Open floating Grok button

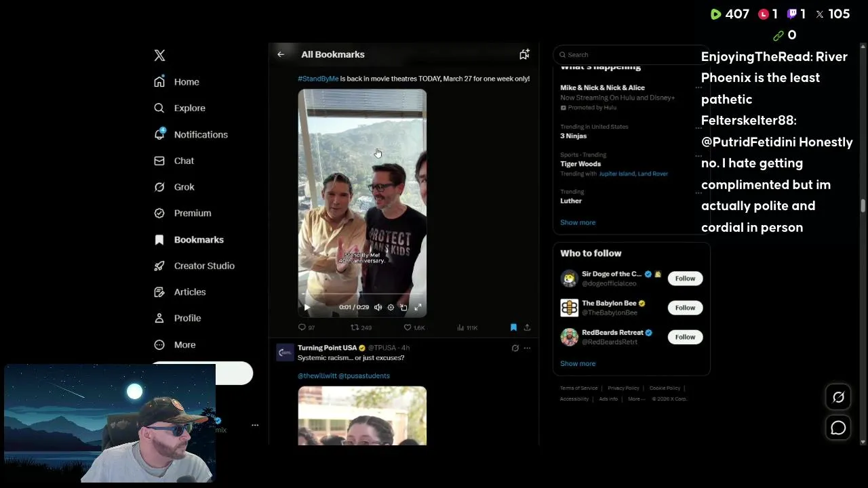click(x=838, y=397)
